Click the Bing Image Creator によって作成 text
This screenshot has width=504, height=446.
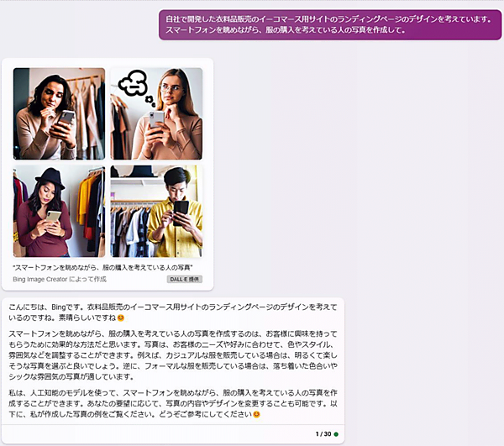click(60, 279)
